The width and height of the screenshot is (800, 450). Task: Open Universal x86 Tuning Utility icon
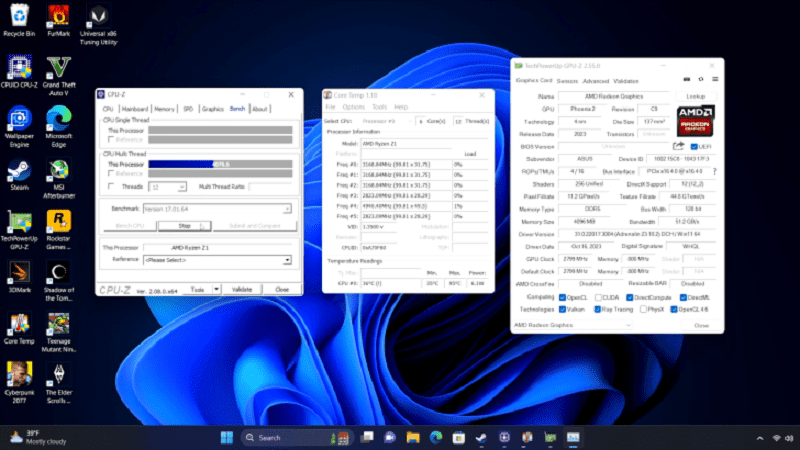pyautogui.click(x=98, y=24)
